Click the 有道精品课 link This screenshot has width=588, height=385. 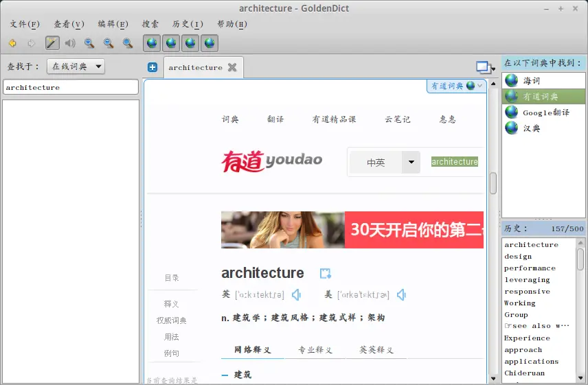click(x=334, y=119)
